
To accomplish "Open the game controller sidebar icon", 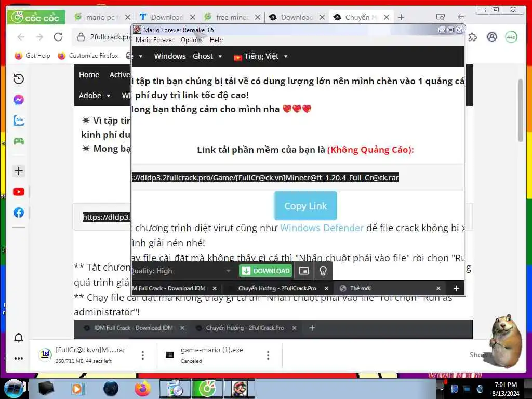I will pyautogui.click(x=19, y=141).
